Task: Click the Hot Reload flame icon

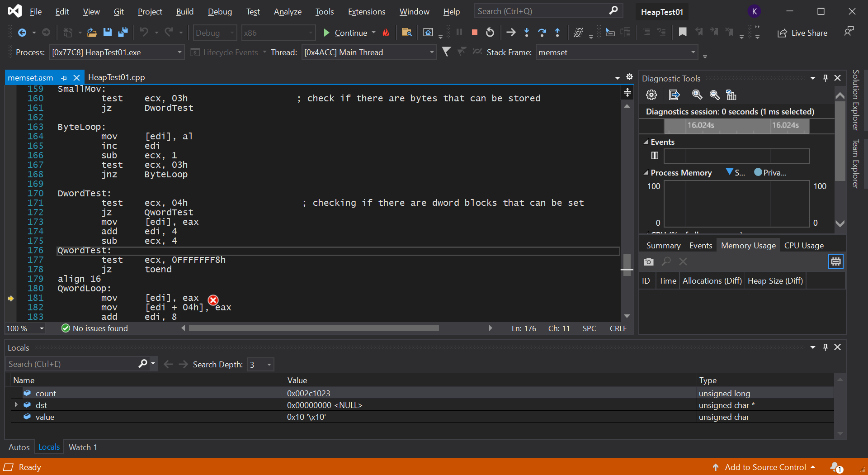Action: pos(386,33)
